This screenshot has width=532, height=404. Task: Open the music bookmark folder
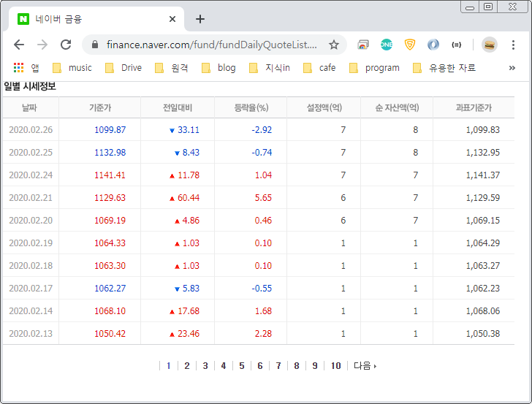tap(72, 68)
